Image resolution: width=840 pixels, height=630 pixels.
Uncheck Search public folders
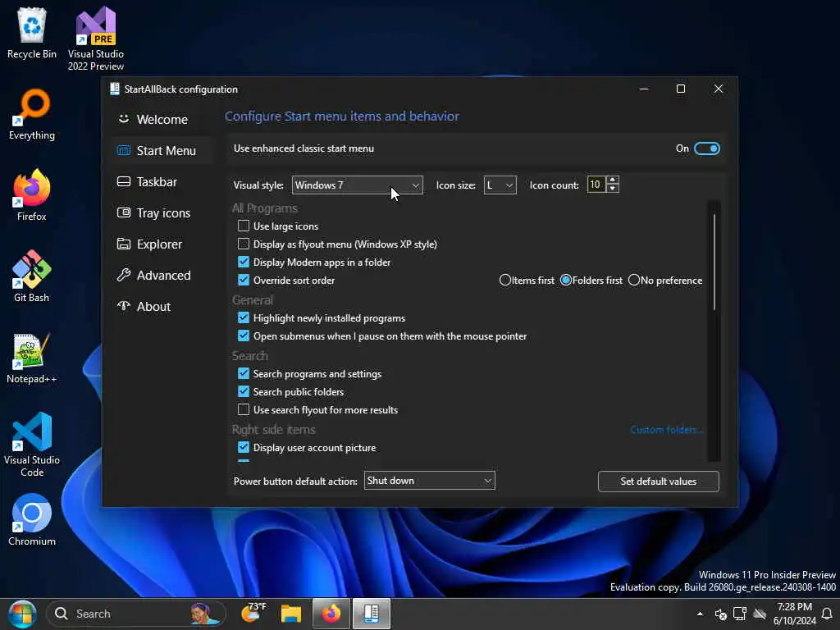(244, 391)
